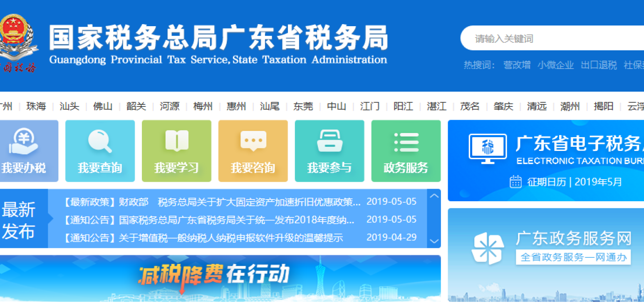Viewport: 644px width, 306px height.
Task: Open 我要查询 magnifying glass tile
Action: pyautogui.click(x=100, y=141)
